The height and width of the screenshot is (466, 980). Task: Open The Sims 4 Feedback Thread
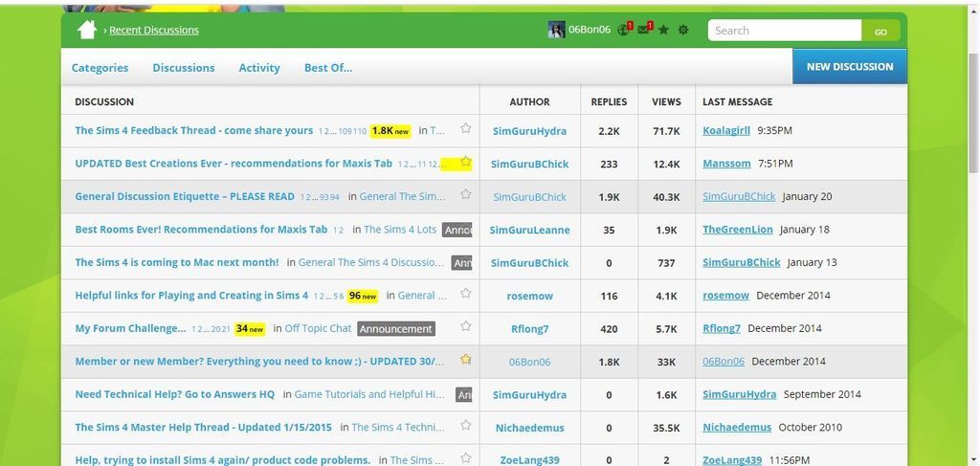pos(193,130)
